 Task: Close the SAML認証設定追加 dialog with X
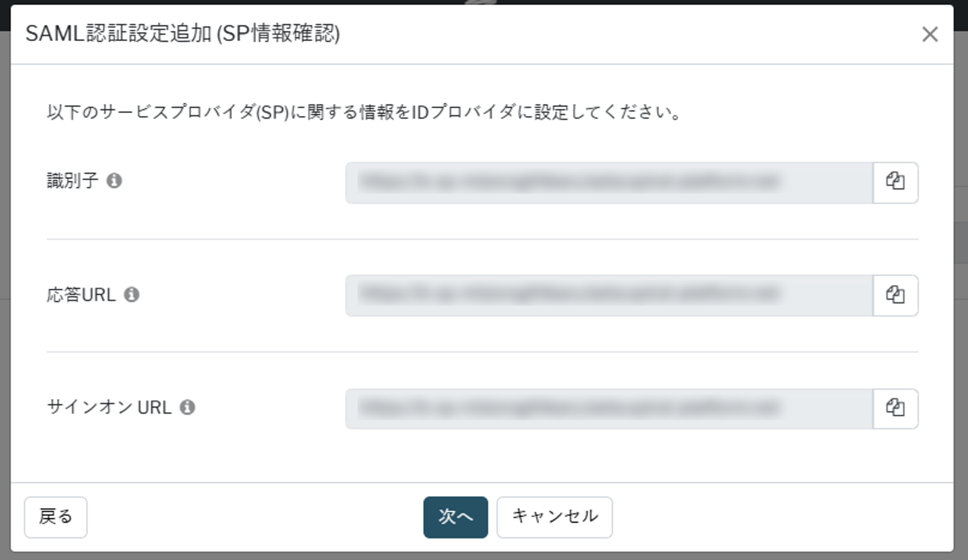[x=929, y=34]
